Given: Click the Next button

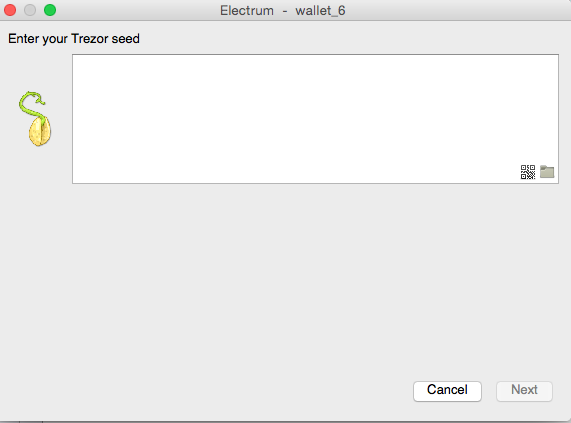Looking at the screenshot, I should 524,391.
